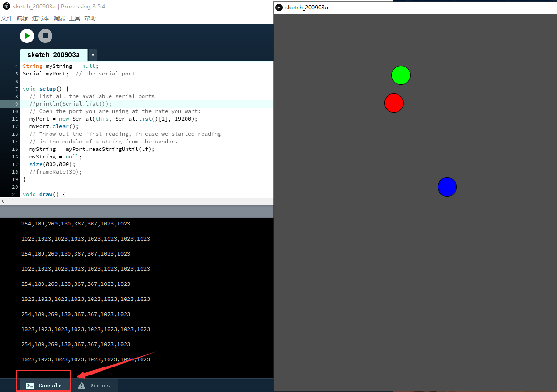The image size is (557, 392).
Task: Open the 调试 menu
Action: coord(59,18)
